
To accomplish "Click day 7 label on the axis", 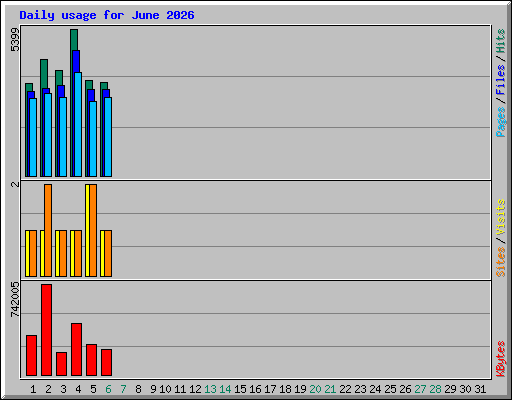I will click(x=123, y=389).
